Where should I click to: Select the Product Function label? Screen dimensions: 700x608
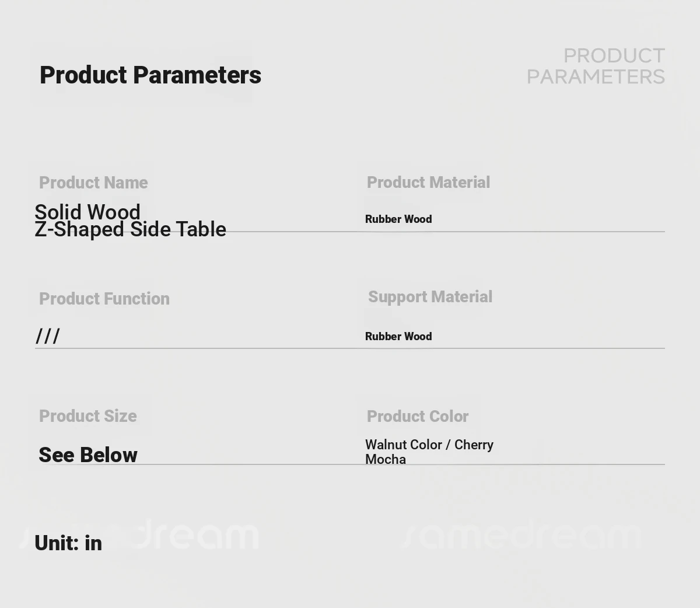click(104, 299)
